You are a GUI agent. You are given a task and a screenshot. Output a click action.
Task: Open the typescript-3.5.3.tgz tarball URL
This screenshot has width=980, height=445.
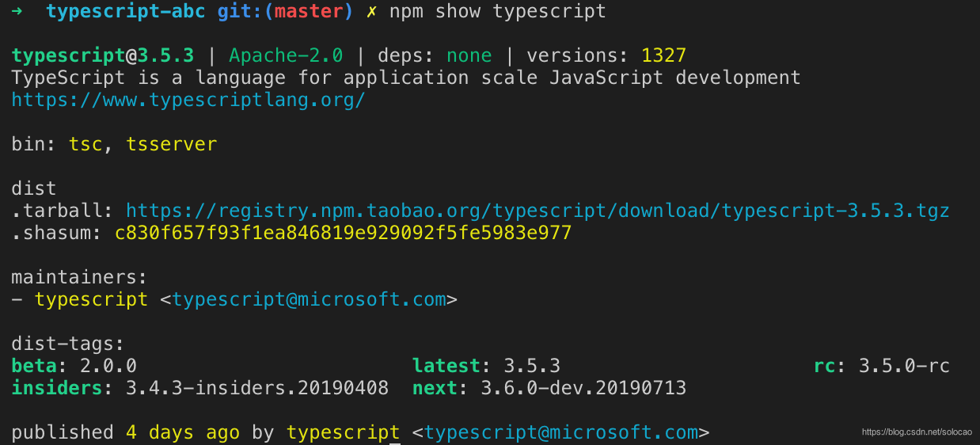(537, 211)
